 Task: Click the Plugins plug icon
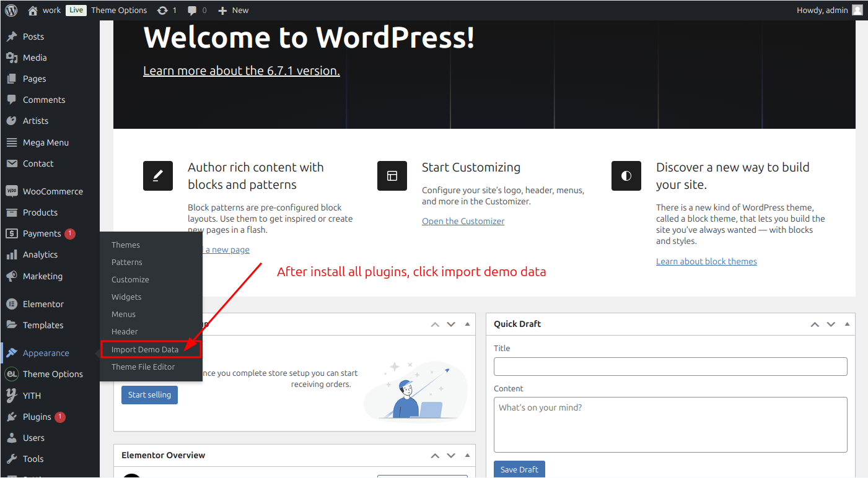click(x=11, y=417)
